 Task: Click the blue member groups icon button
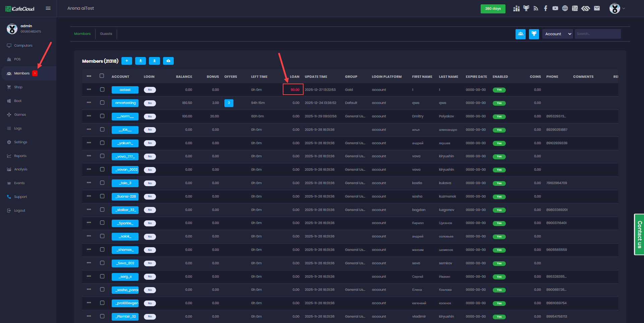click(520, 34)
